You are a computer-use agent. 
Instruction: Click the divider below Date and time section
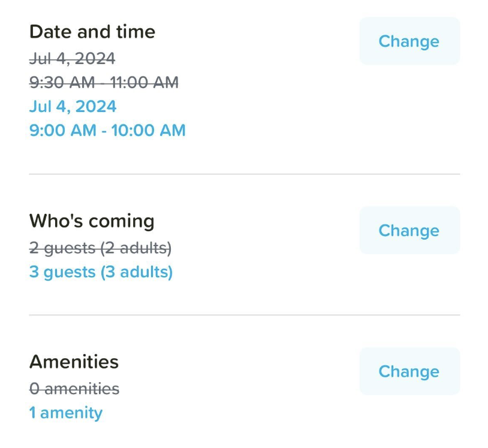pos(244,174)
